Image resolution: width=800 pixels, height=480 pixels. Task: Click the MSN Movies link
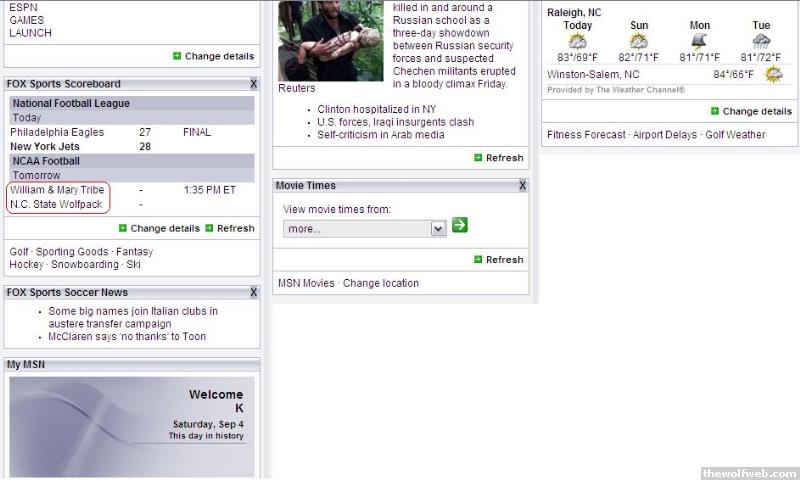[x=306, y=283]
